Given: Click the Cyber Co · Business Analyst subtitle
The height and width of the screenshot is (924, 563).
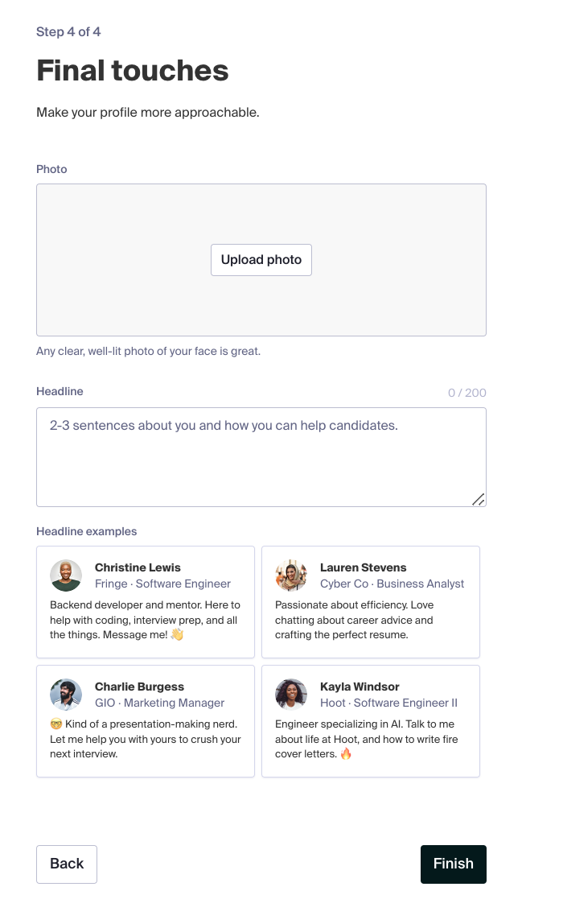Looking at the screenshot, I should (392, 584).
